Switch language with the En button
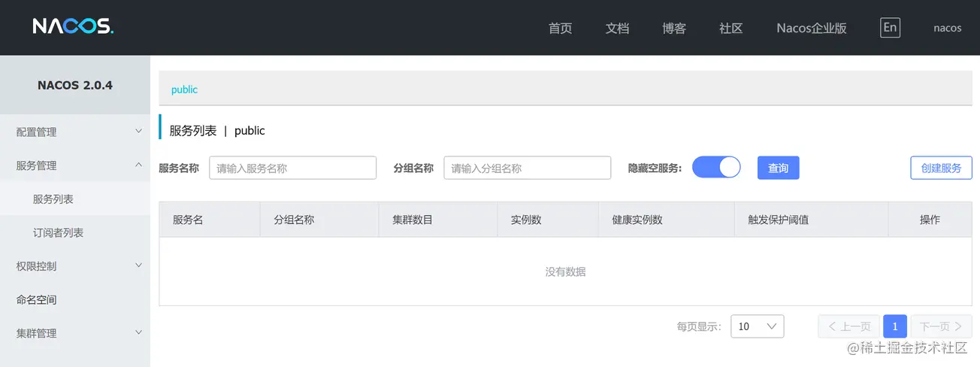980x367 pixels. [890, 28]
